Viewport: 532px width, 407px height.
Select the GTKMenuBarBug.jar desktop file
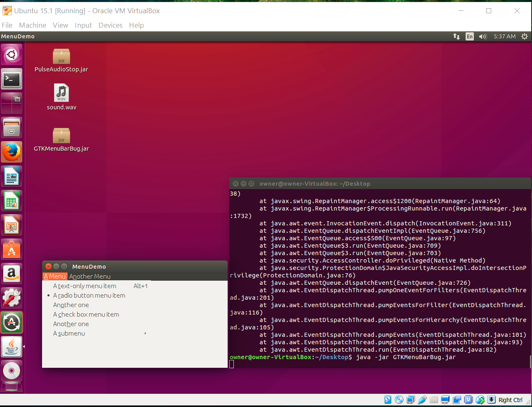click(x=61, y=140)
